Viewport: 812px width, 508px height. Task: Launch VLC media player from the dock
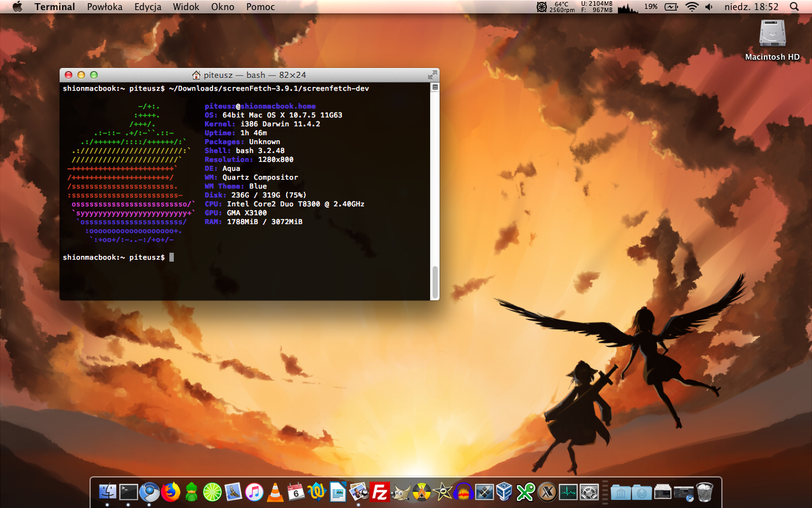point(275,492)
